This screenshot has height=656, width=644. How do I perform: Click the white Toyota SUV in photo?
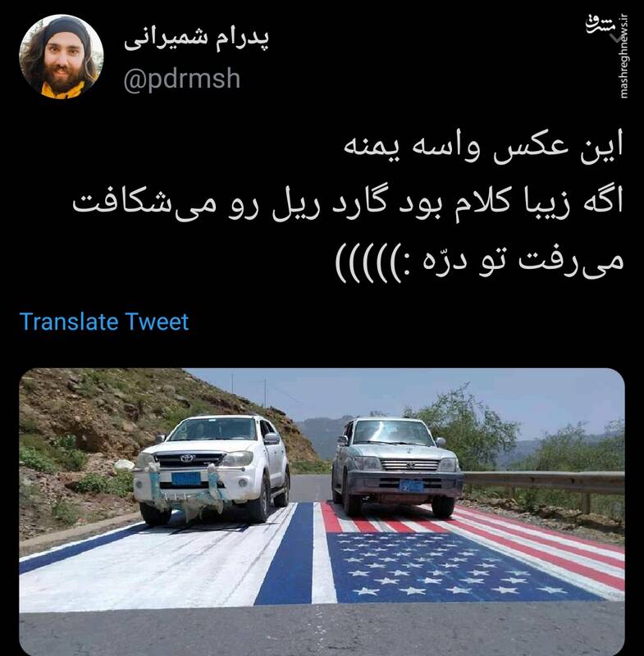212,468
